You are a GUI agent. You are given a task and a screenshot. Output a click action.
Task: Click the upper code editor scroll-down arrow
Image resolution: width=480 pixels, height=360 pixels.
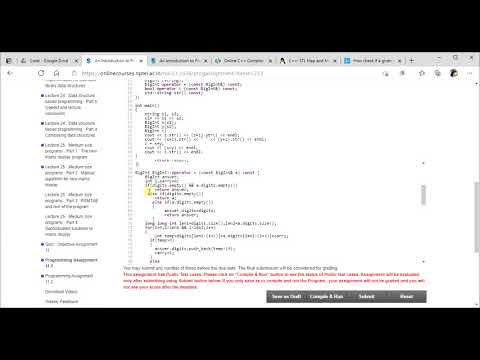(423, 163)
